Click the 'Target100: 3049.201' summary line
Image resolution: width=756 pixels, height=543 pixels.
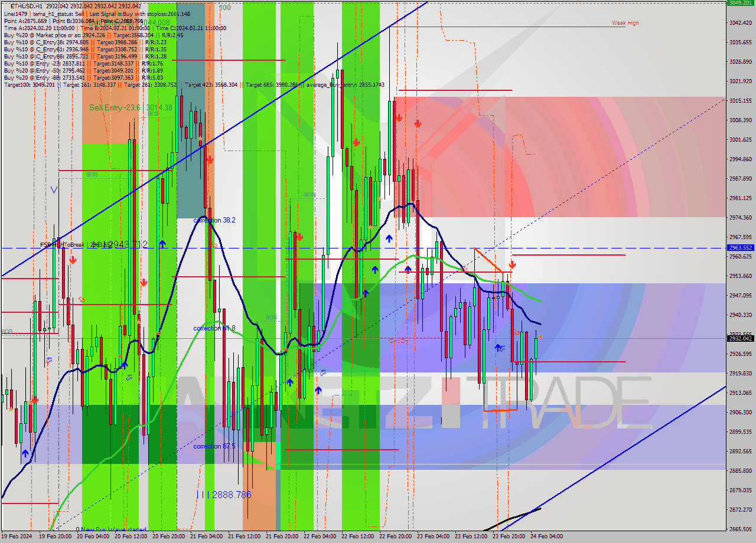tap(194, 85)
